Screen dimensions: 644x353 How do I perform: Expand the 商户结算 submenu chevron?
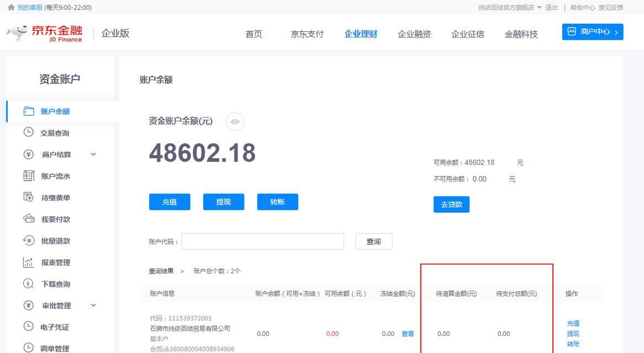[x=93, y=154]
